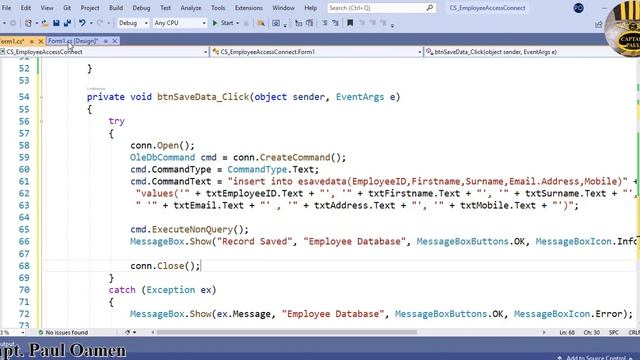Click the Ln: 68 line indicator
Screen dimensions: 640x360
[567, 333]
